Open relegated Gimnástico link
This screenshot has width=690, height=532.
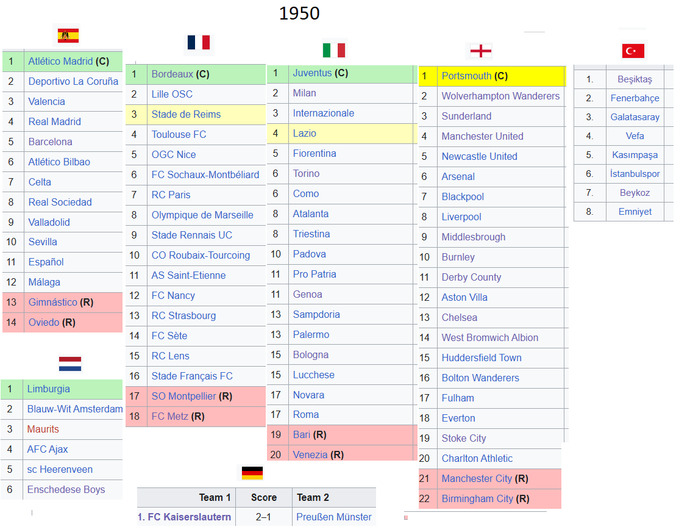(53, 302)
